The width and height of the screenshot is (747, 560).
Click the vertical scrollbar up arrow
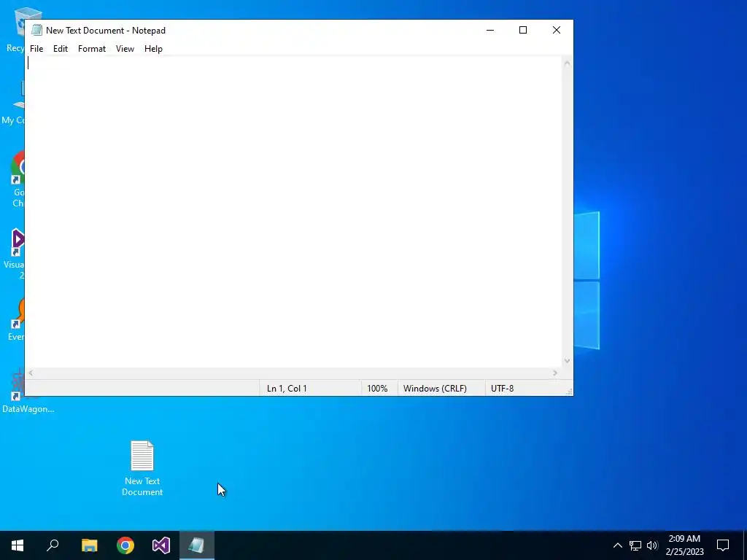[567, 63]
